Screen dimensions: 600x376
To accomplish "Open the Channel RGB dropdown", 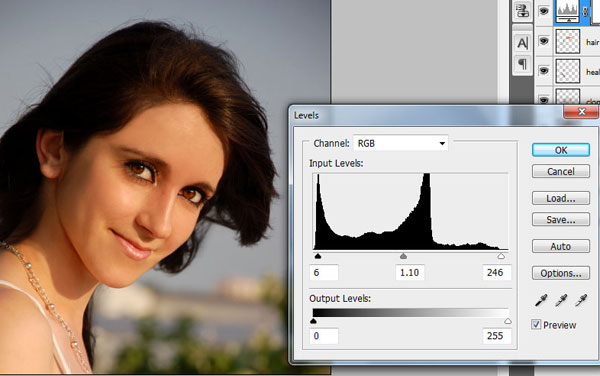I will click(400, 143).
